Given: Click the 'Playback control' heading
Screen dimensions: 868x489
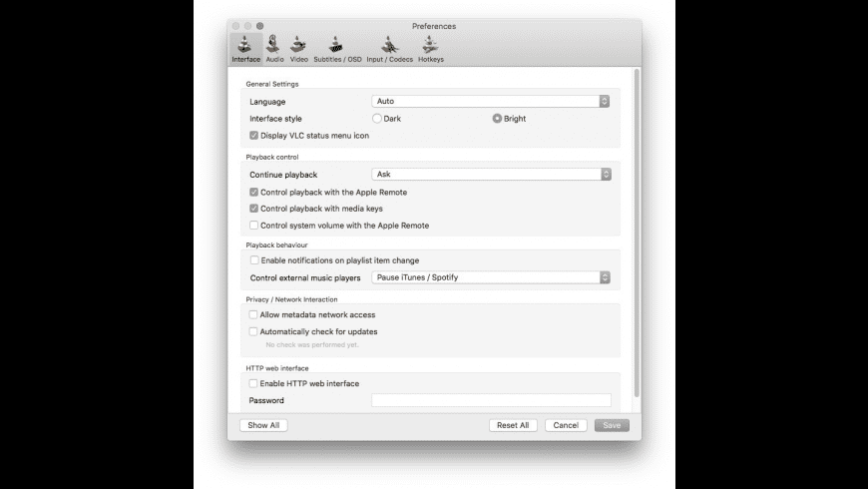Looking at the screenshot, I should [271, 158].
